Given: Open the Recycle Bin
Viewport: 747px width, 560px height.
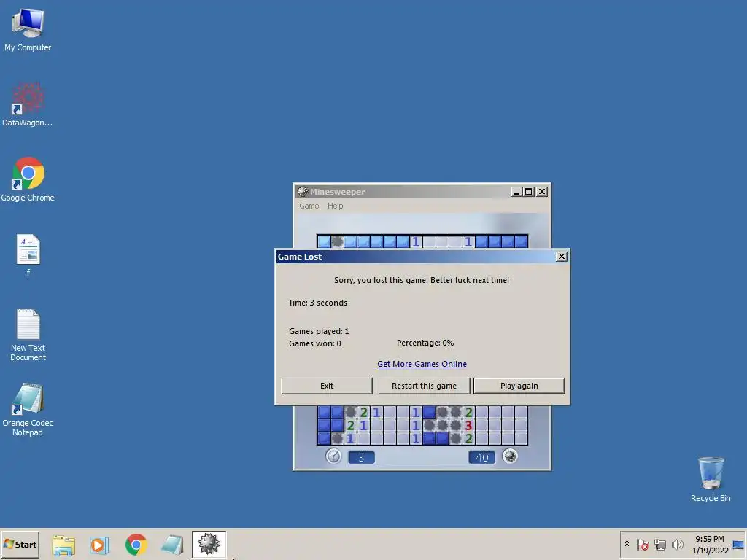Looking at the screenshot, I should [711, 480].
